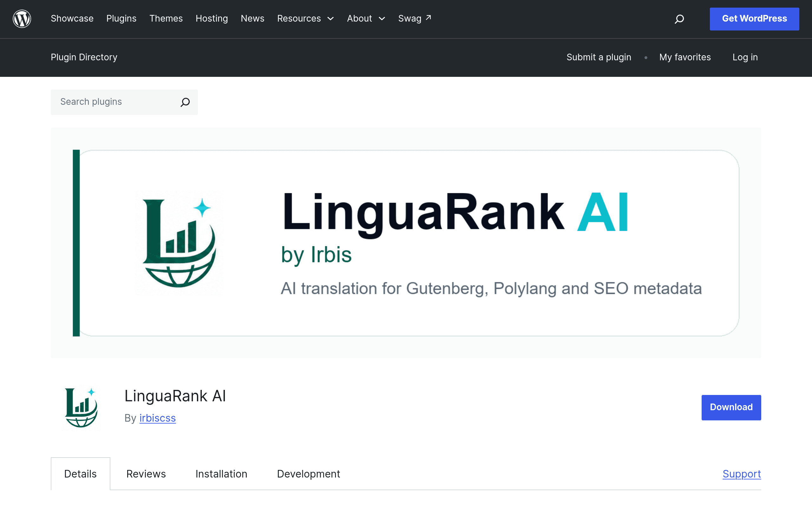Open My favorites
812x508 pixels.
click(685, 57)
